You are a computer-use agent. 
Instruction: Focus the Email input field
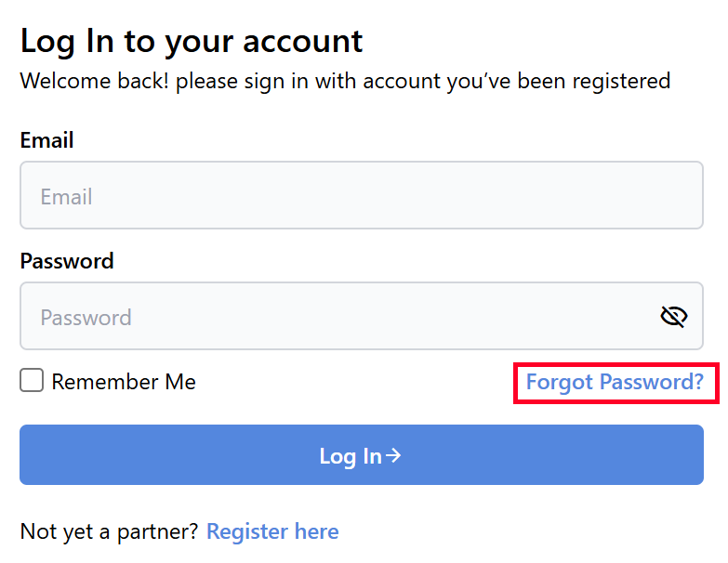click(361, 196)
